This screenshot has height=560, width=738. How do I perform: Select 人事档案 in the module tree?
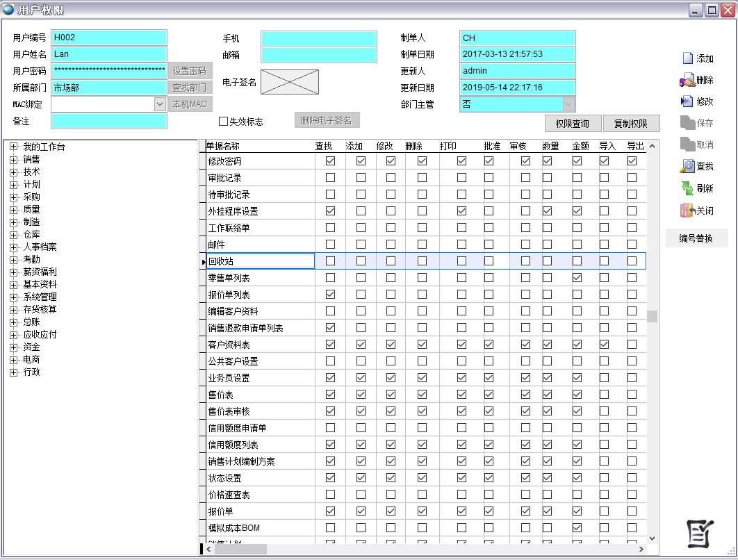pos(40,247)
